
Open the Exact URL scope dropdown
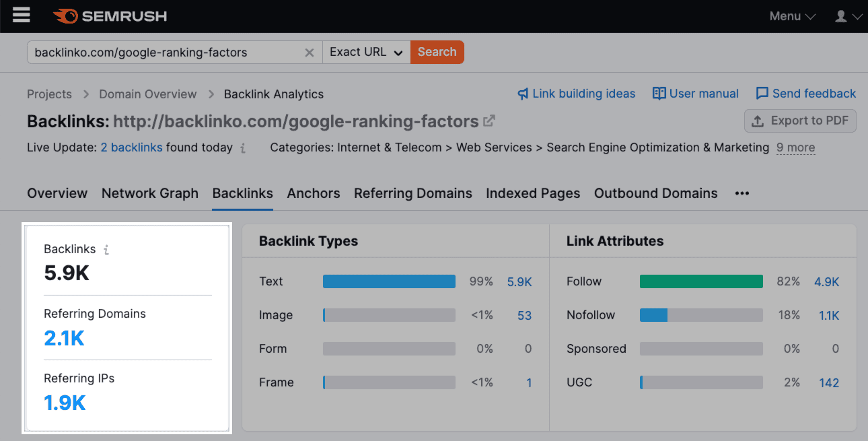(x=366, y=52)
